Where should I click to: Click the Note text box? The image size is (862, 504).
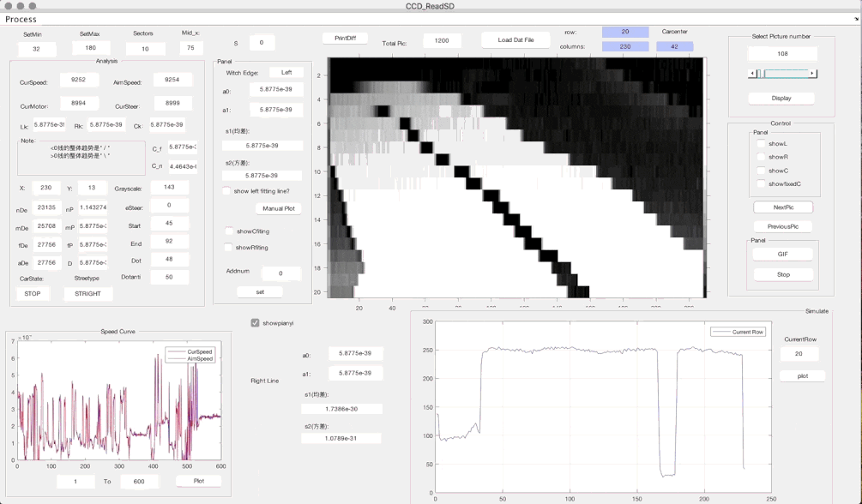pyautogui.click(x=81, y=158)
